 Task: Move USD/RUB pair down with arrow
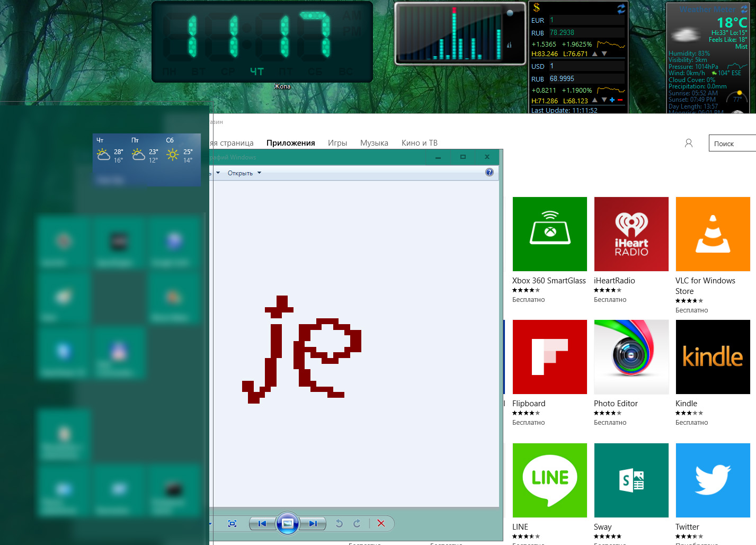604,100
